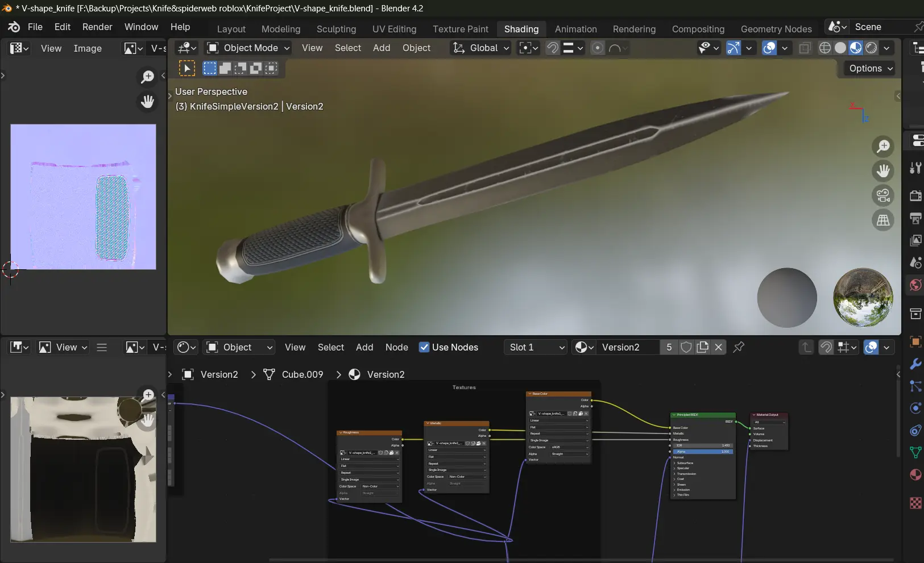Screen dimensions: 924x563
Task: Pin the node editor material
Action: (x=739, y=347)
